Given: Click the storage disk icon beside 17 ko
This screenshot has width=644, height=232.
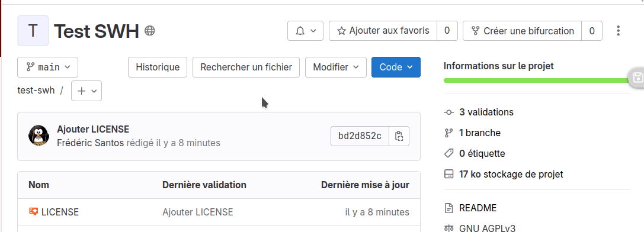Looking at the screenshot, I should pyautogui.click(x=448, y=174).
